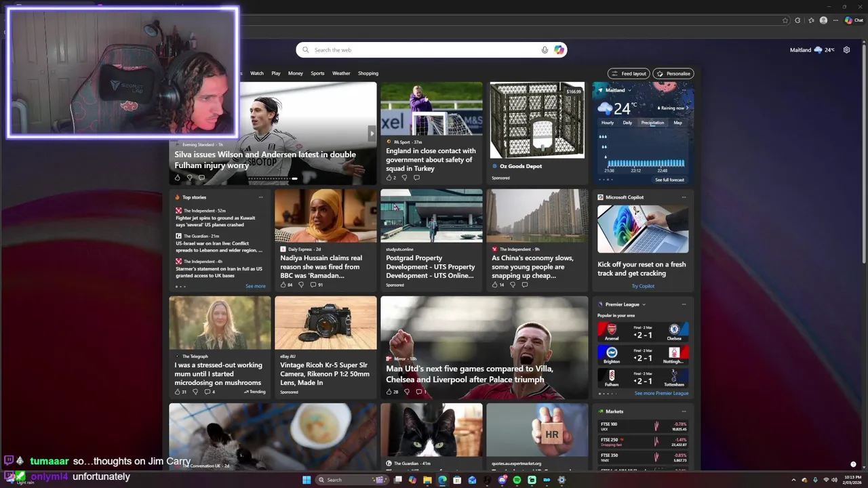Screen dimensions: 868x488
Task: Open the FTSE 100 market row
Action: tap(643, 426)
